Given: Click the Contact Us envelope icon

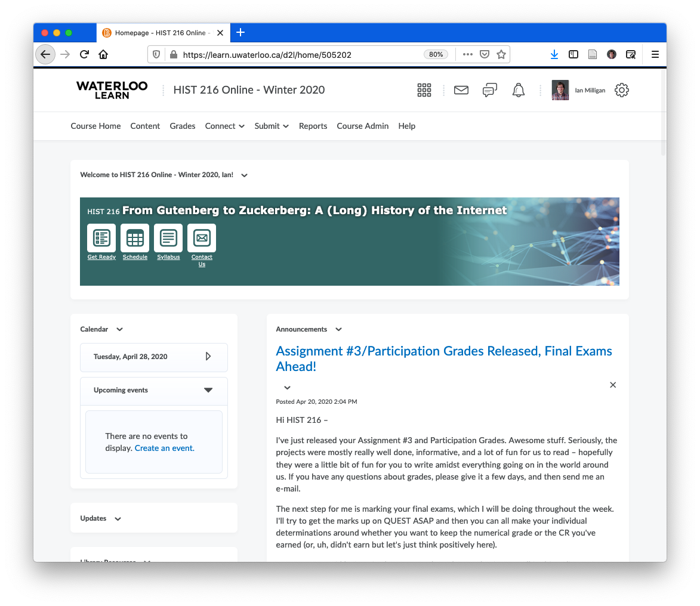Looking at the screenshot, I should point(202,238).
